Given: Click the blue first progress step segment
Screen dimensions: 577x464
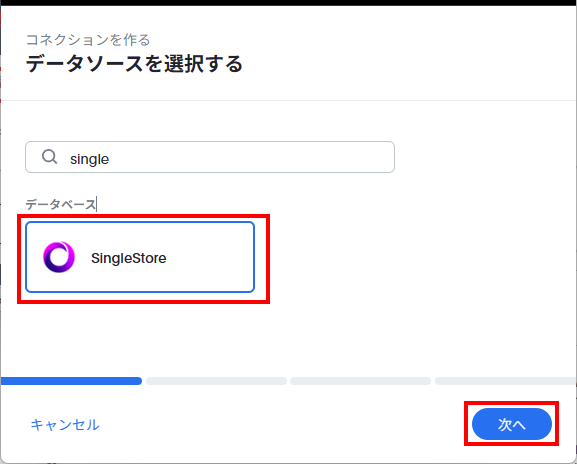Looking at the screenshot, I should (x=71, y=381).
